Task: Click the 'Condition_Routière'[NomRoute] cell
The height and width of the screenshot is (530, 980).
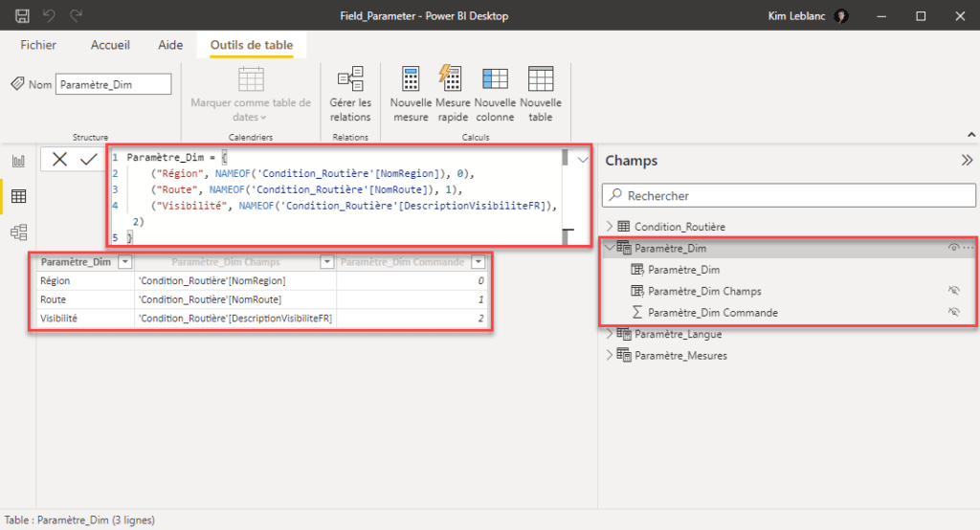Action: 235,299
